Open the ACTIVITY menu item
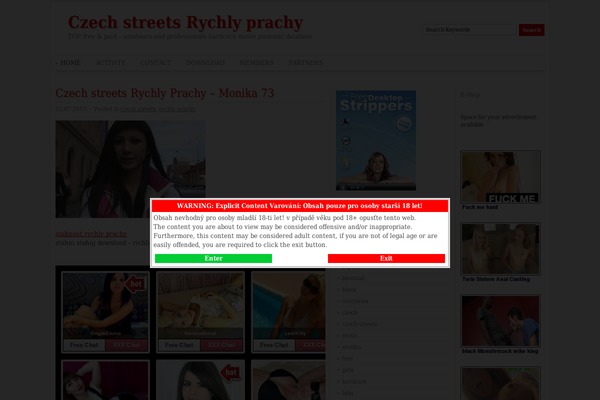Image resolution: width=600 pixels, height=400 pixels. 110,63
